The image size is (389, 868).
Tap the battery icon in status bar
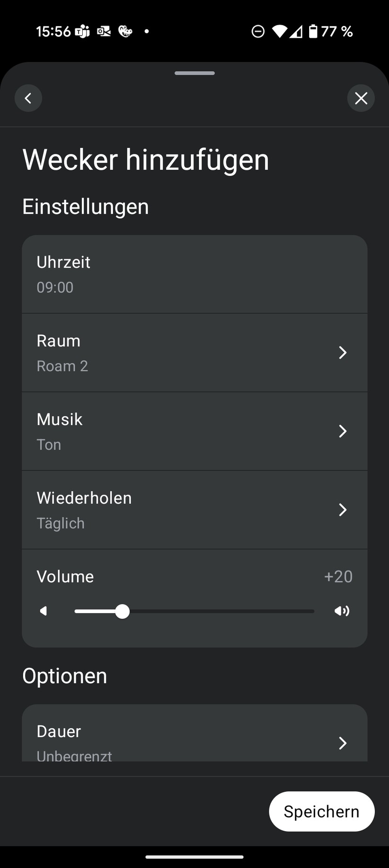click(x=313, y=31)
